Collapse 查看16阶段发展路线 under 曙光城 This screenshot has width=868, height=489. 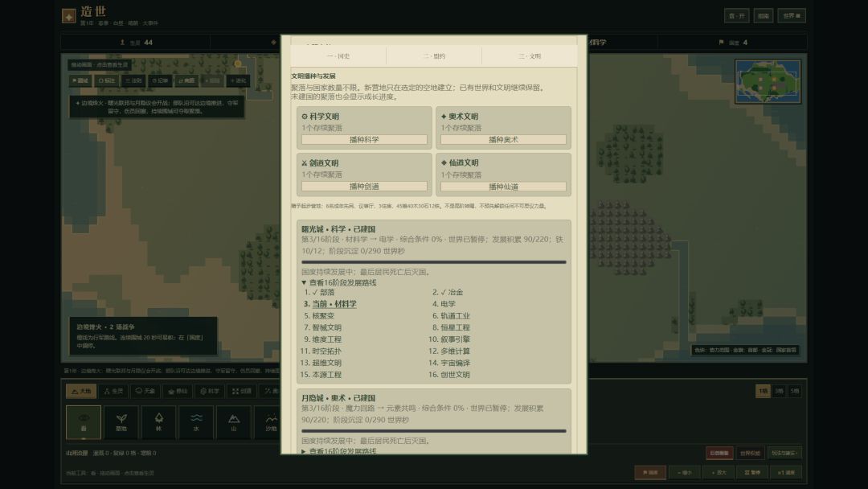point(339,282)
